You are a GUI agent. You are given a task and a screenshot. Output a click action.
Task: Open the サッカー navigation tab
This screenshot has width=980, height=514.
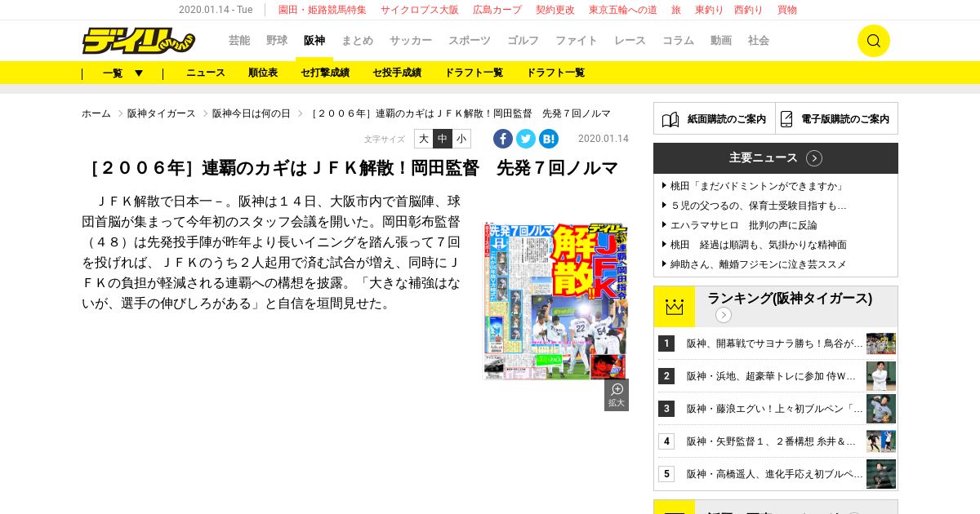pos(411,41)
